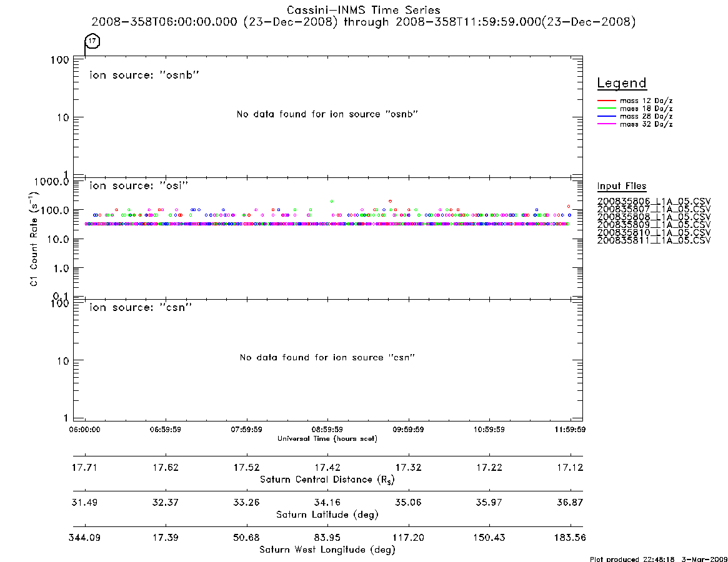The height and width of the screenshot is (562, 728).
Task: Click the 11:59:59 time tick label
Action: (x=570, y=430)
